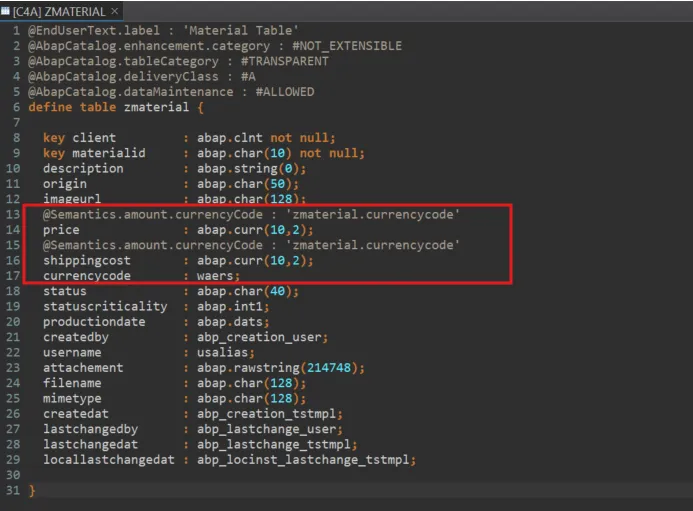This screenshot has width=693, height=511.
Task: Select the [C4A] ZMATERIAL editor tab
Action: tap(59, 10)
